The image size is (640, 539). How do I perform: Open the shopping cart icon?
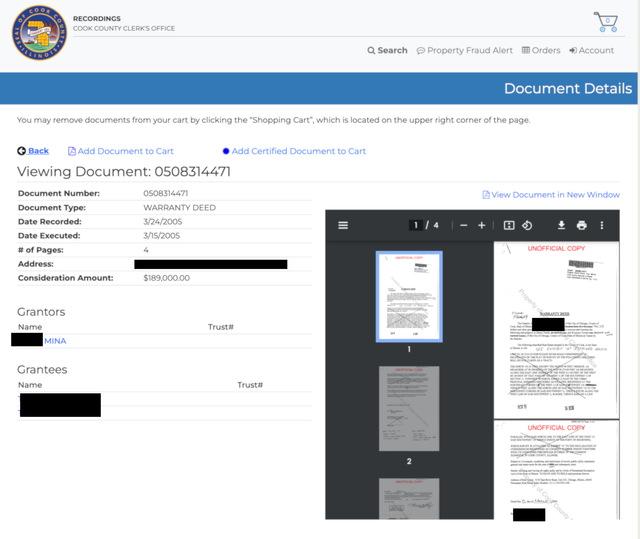[606, 22]
